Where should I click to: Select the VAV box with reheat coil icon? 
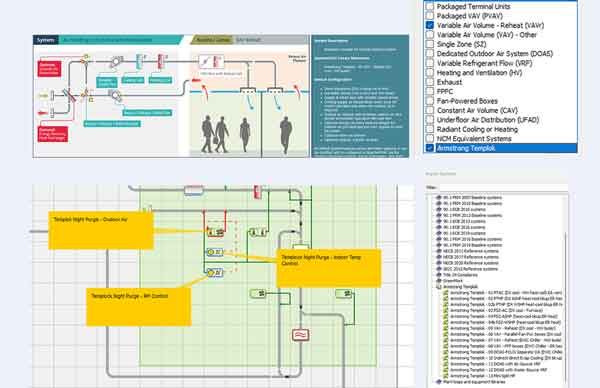pyautogui.click(x=211, y=62)
